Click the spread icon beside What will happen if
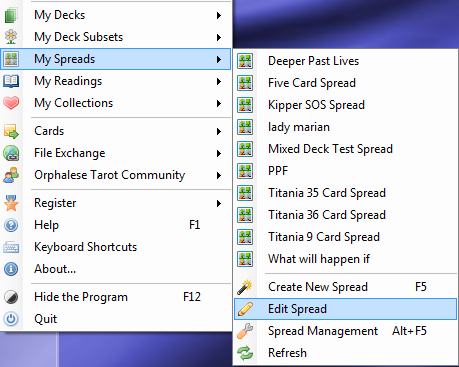Viewport: 459px width, 367px height. pyautogui.click(x=245, y=259)
